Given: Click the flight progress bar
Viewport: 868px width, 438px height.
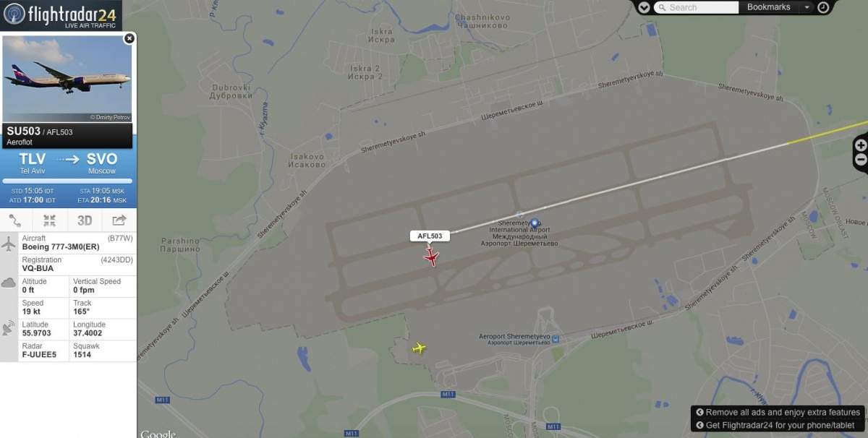Looking at the screenshot, I should click(67, 181).
